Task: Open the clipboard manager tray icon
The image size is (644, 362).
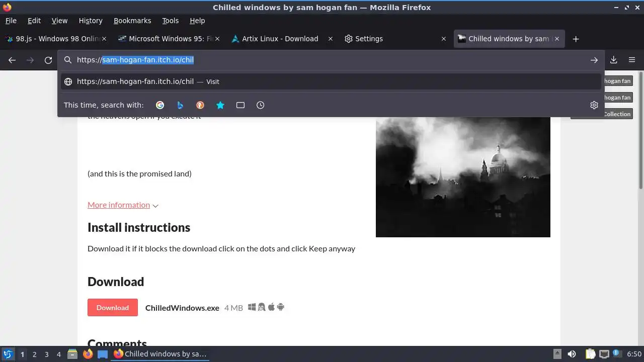Action: [591, 354]
